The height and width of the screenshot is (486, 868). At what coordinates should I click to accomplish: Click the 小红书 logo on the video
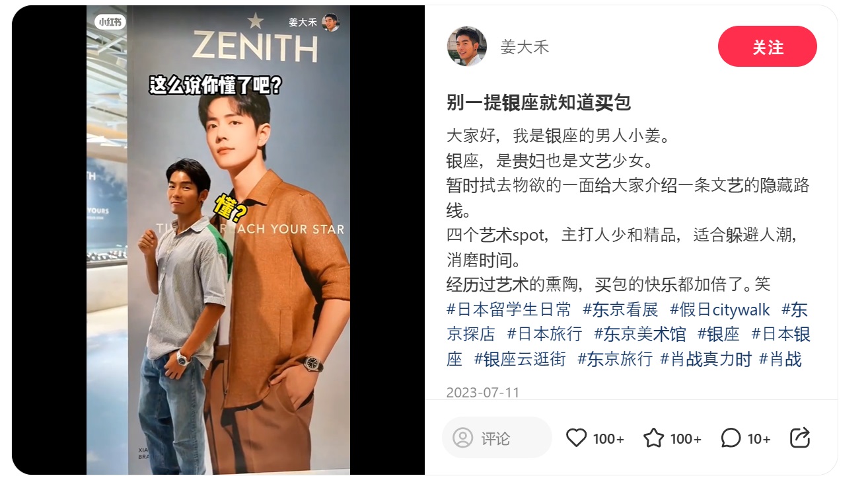pyautogui.click(x=110, y=22)
